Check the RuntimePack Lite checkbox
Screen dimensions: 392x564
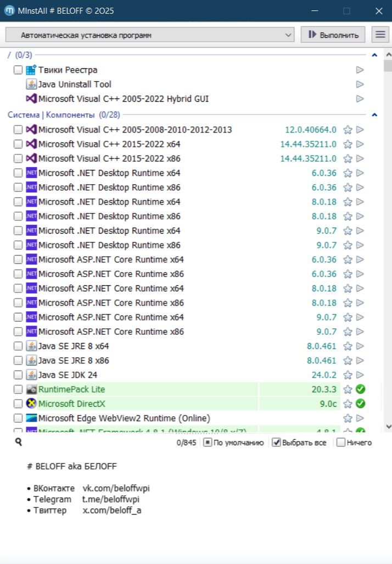pos(18,389)
